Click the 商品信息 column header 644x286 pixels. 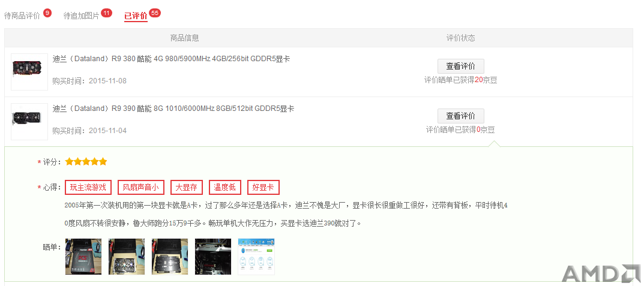click(185, 38)
